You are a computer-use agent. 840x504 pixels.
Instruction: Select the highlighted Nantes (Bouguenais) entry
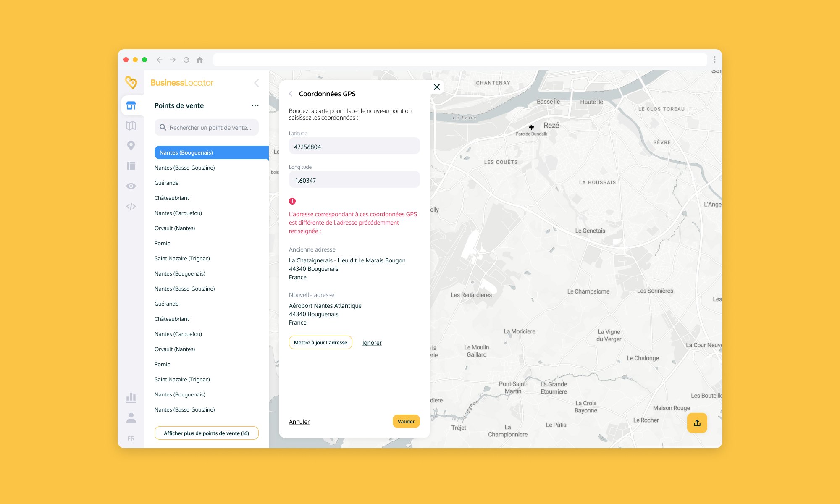click(x=212, y=152)
